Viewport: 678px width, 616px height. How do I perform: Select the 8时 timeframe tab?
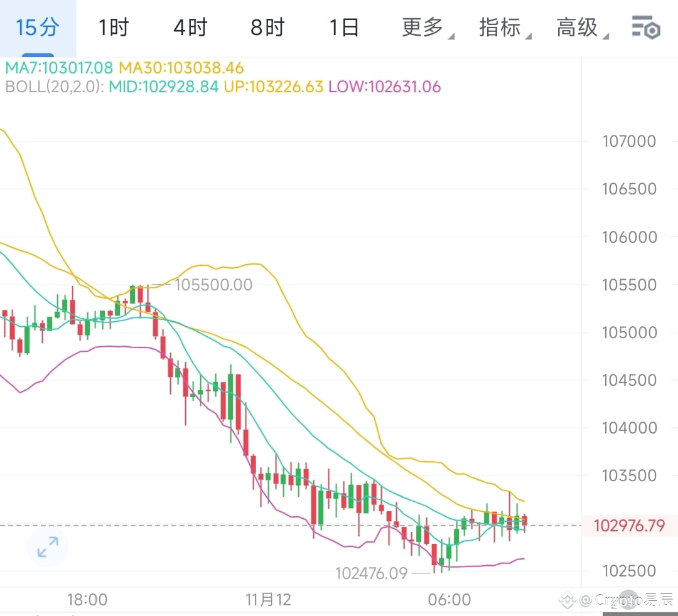266,28
